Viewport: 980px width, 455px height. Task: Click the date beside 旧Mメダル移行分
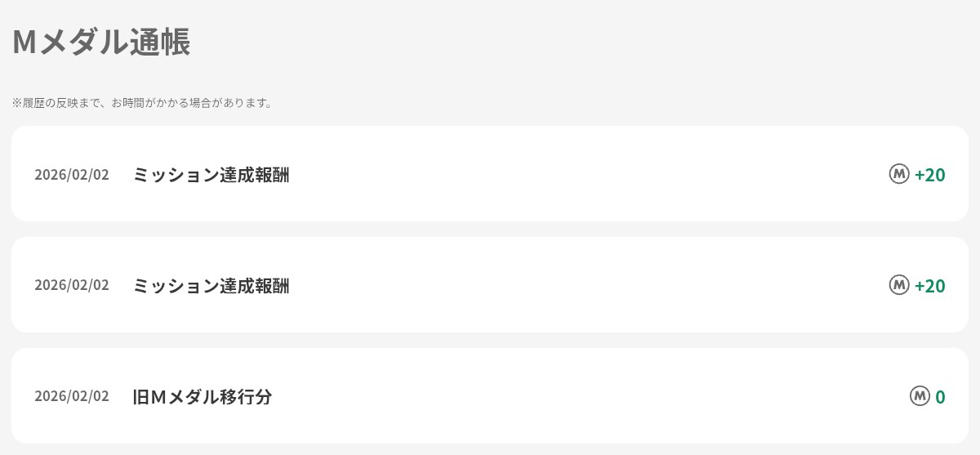coord(72,397)
